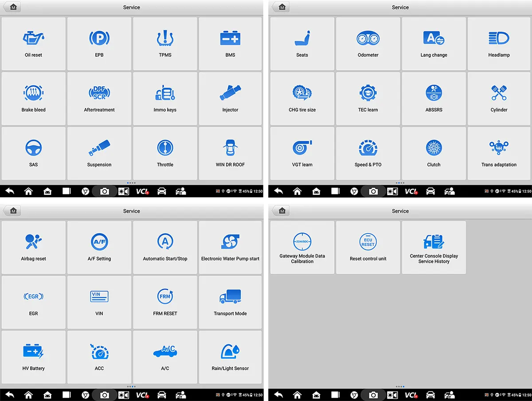Open recent apps in the Airbag reset screen
This screenshot has width=532, height=401.
(x=66, y=395)
